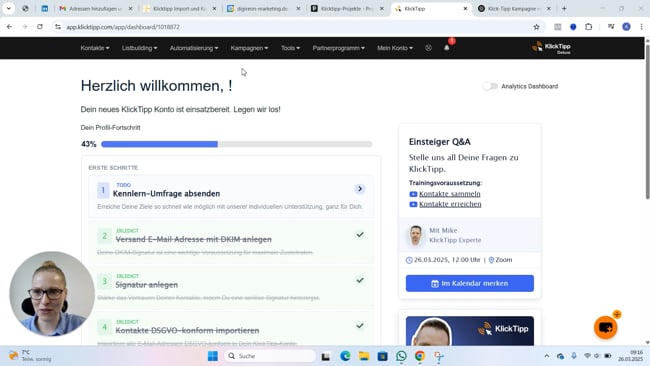Viewport: 650px width, 366px height.
Task: Open Google Chrome from taskbar
Action: [420, 356]
